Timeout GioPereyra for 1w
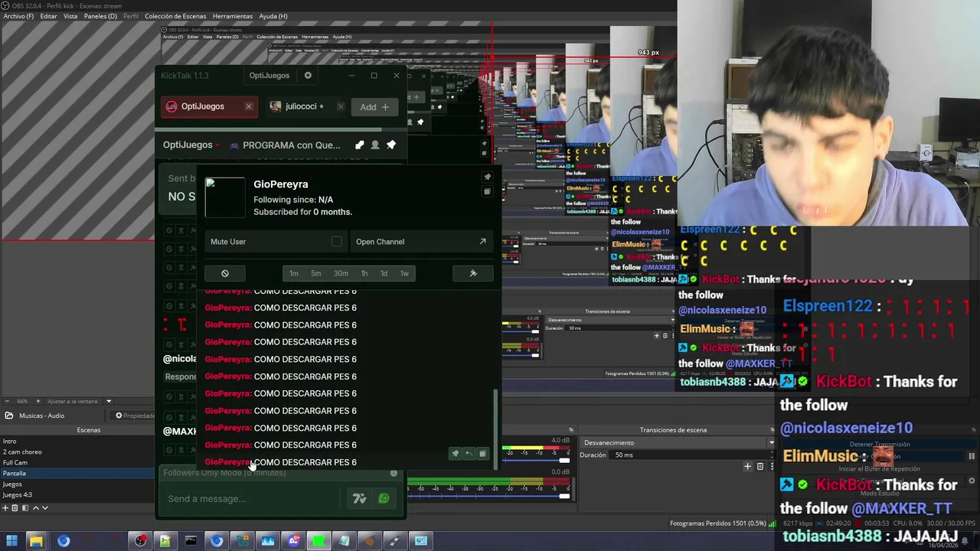Viewport: 980px width, 551px height. 404,273
